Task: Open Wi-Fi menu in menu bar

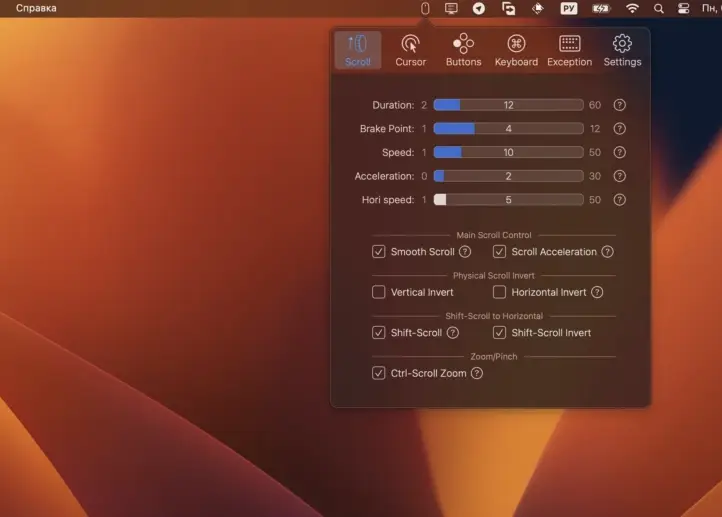Action: 632,8
